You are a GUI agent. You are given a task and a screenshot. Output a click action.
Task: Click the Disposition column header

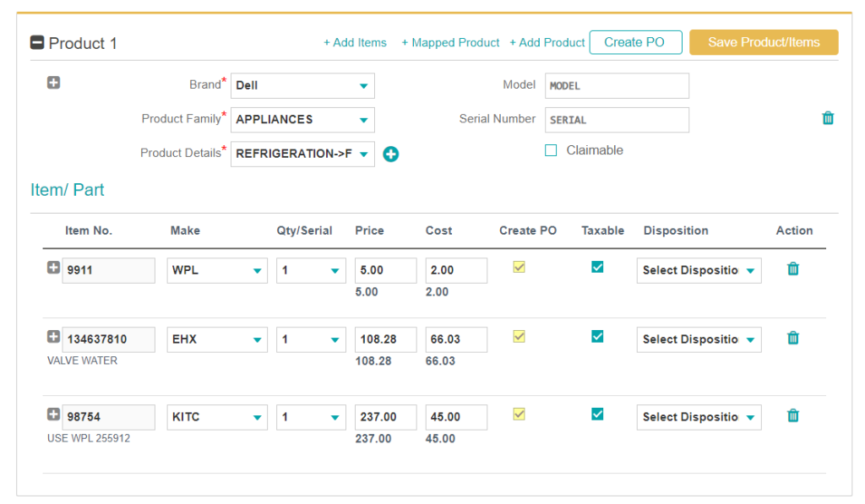point(676,230)
